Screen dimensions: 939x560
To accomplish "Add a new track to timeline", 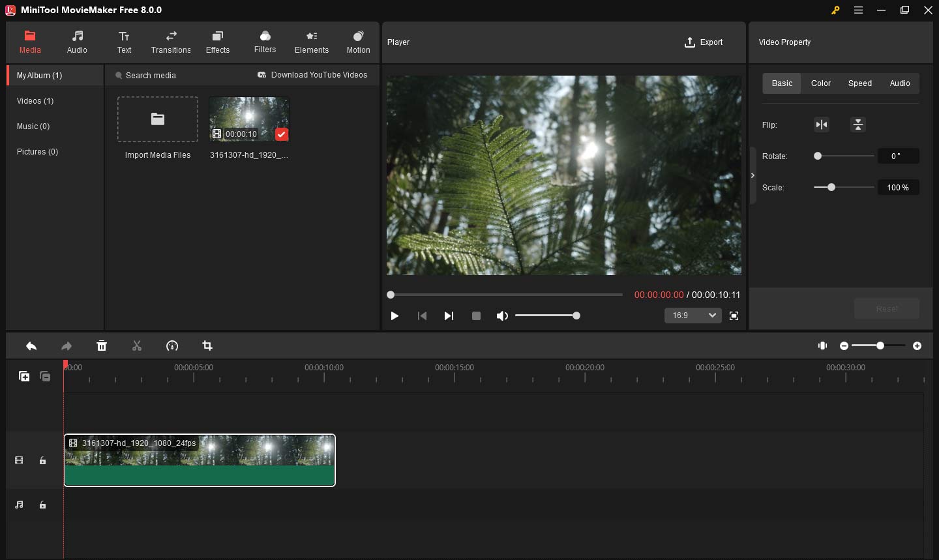I will click(x=24, y=376).
